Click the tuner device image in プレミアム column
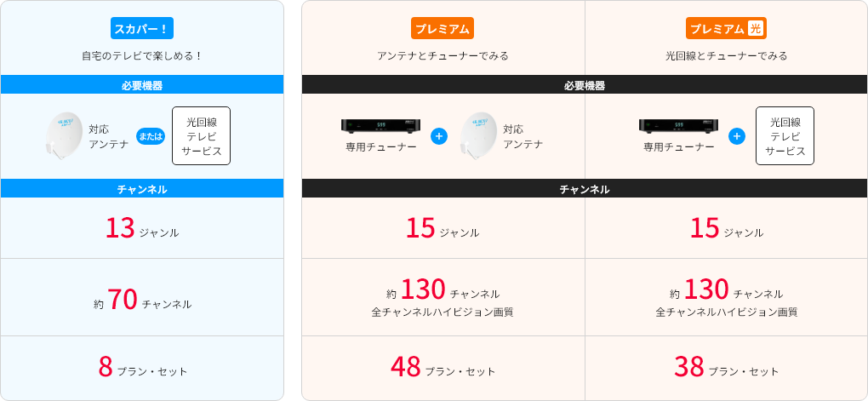This screenshot has width=868, height=401. pos(381,126)
